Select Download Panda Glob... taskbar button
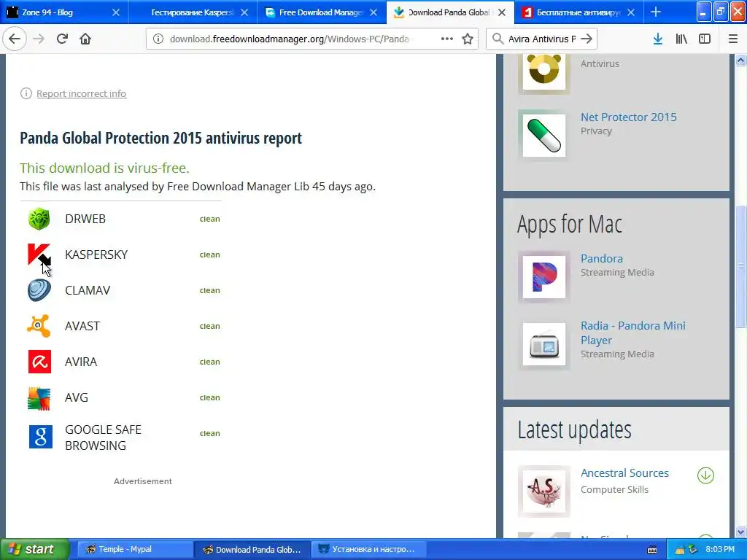This screenshot has width=747, height=560. [252, 549]
